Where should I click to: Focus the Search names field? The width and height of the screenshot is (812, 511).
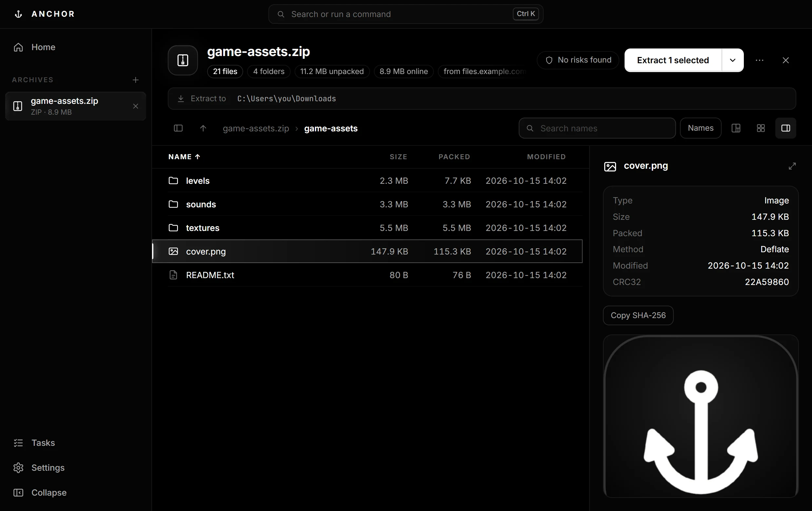[597, 128]
